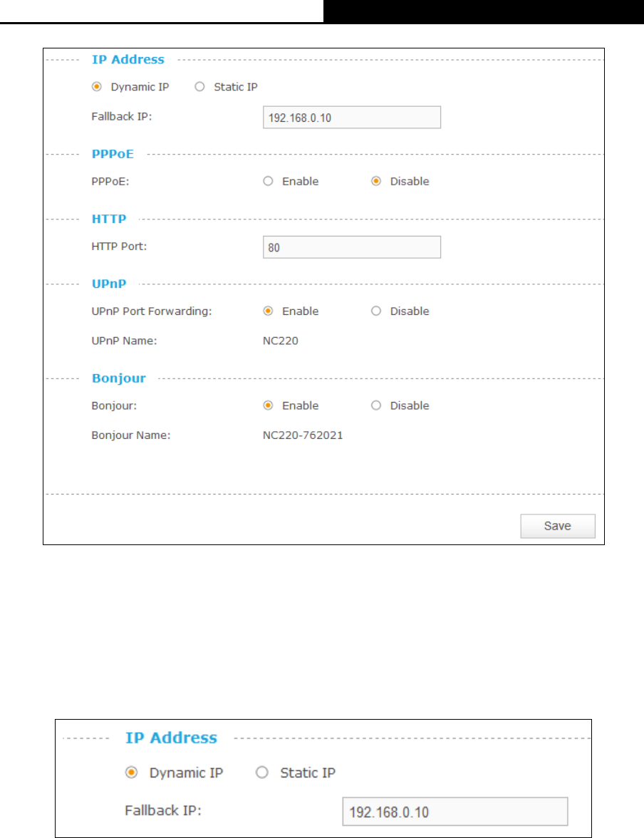644x838 pixels.
Task: Click IP Address heading in upper panel
Action: [x=128, y=60]
